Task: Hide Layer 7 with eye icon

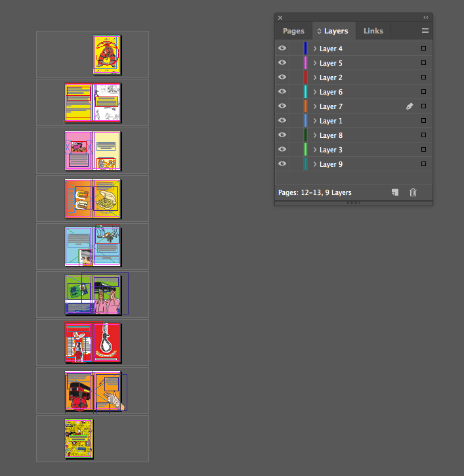Action: [x=282, y=106]
